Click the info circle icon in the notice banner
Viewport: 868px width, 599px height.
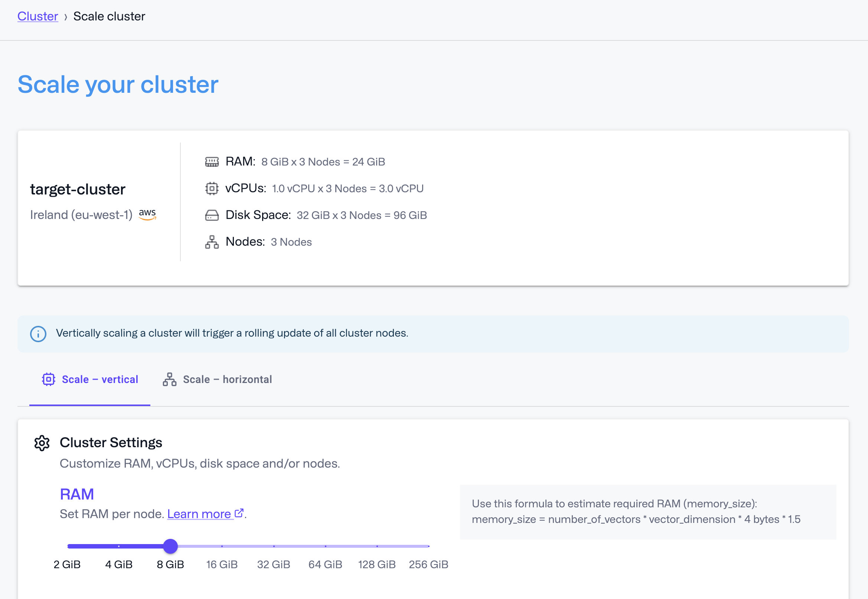[x=38, y=333]
